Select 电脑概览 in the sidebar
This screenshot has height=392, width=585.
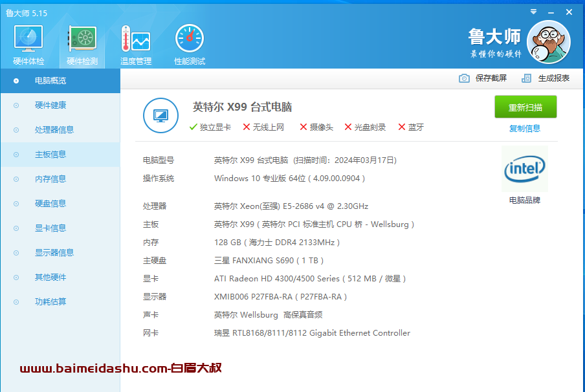pyautogui.click(x=60, y=81)
